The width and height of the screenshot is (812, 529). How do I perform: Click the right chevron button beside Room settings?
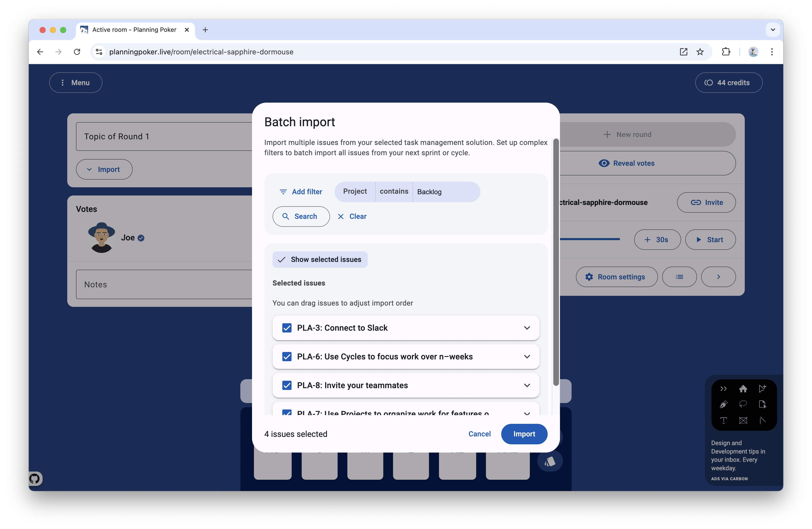click(x=718, y=277)
